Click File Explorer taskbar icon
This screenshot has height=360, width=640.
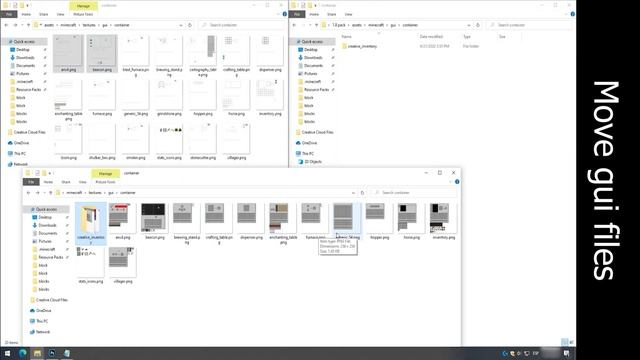click(37, 353)
